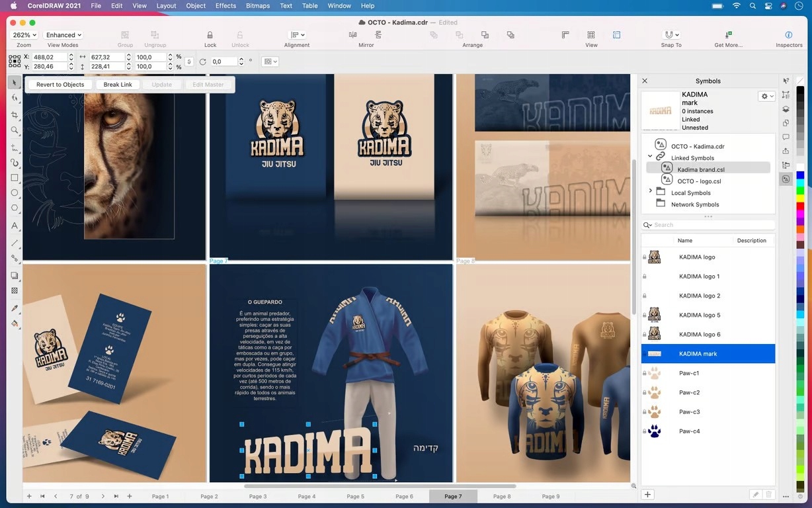The height and width of the screenshot is (508, 812).
Task: Click the Lock toolbar icon
Action: (x=210, y=35)
